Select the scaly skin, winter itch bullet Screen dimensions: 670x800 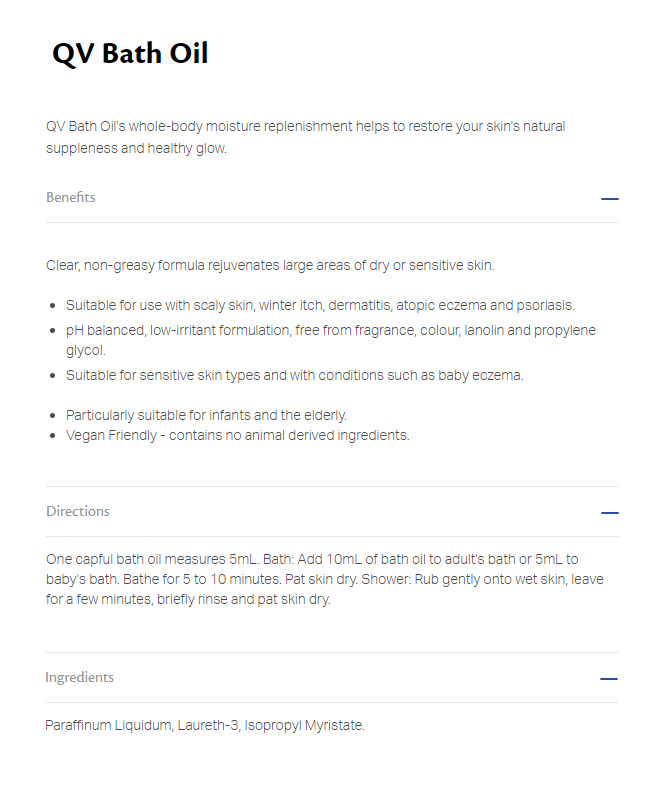click(320, 305)
